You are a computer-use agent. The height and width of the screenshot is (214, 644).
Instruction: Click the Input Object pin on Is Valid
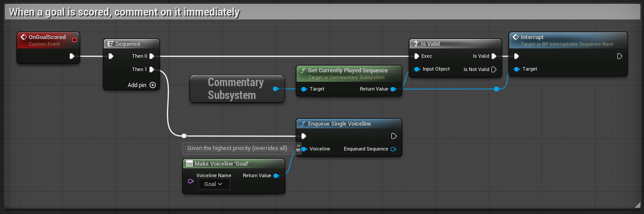click(417, 69)
